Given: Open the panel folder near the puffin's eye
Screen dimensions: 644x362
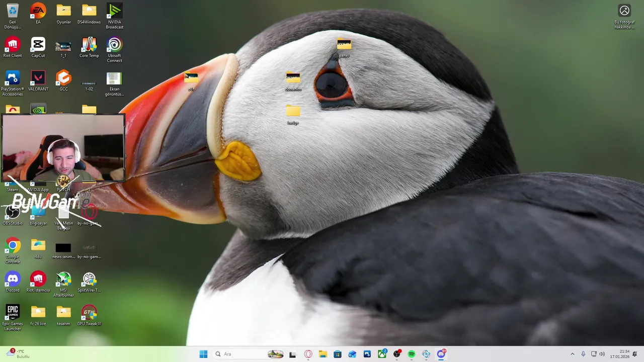Looking at the screenshot, I should (x=344, y=47).
